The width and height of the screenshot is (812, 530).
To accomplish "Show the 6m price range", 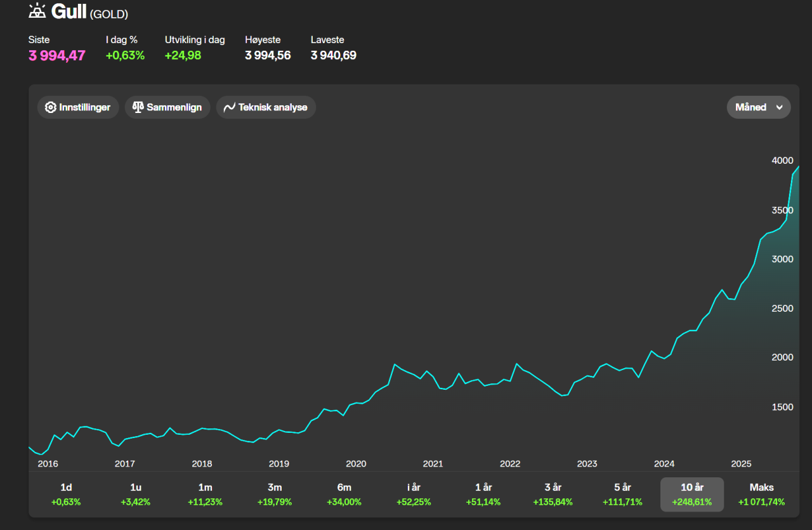I will coord(344,494).
